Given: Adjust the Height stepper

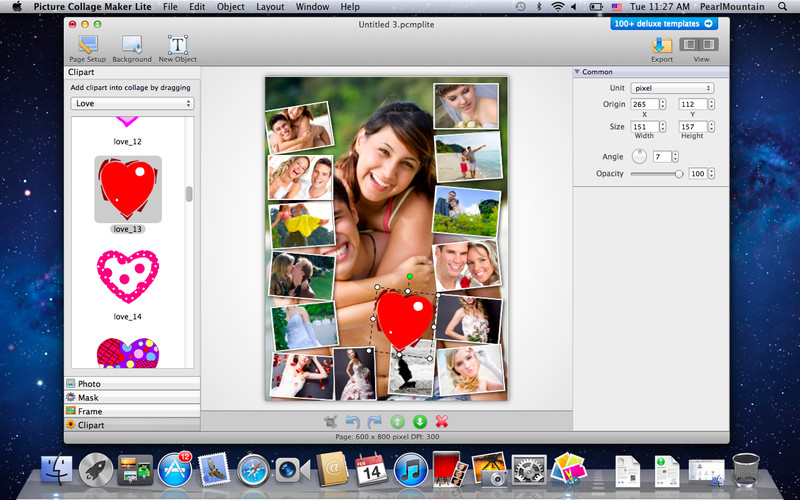Looking at the screenshot, I should pos(711,127).
